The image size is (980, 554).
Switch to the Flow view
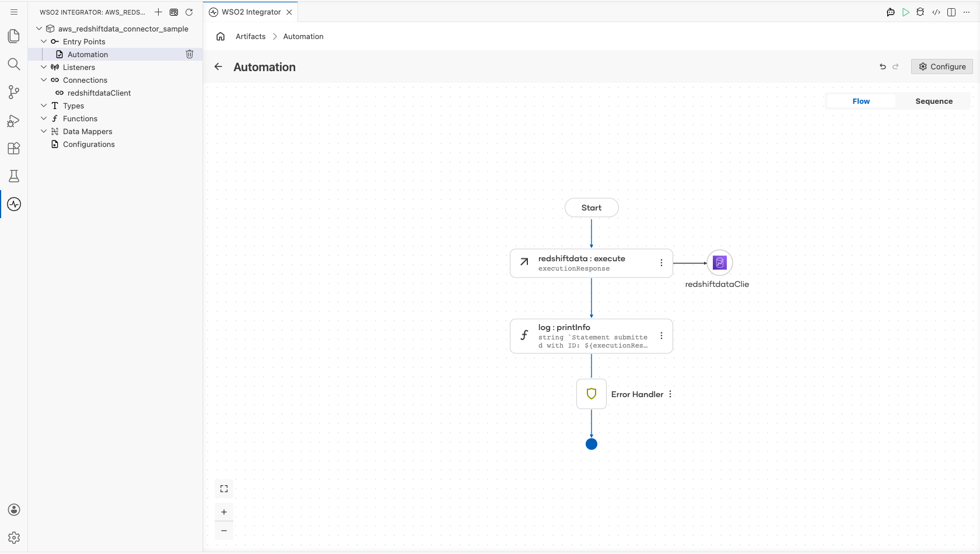point(861,101)
